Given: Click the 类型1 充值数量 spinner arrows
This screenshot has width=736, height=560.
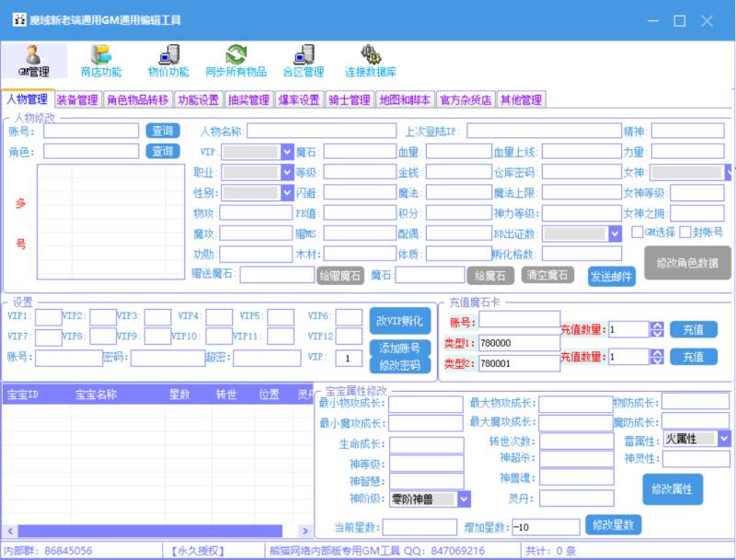Looking at the screenshot, I should (x=657, y=330).
